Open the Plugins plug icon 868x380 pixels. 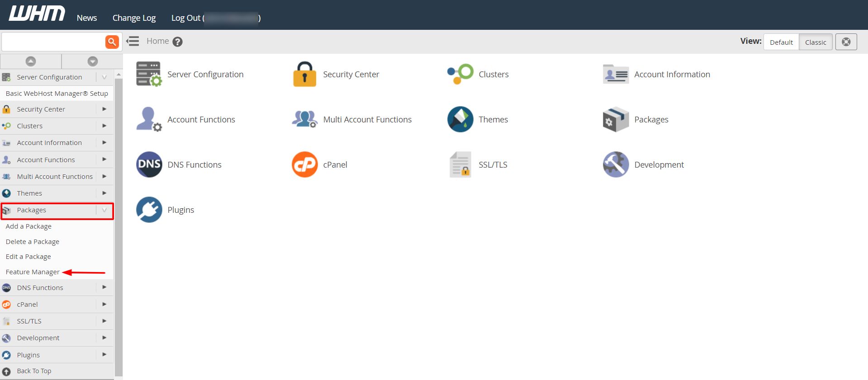point(149,210)
